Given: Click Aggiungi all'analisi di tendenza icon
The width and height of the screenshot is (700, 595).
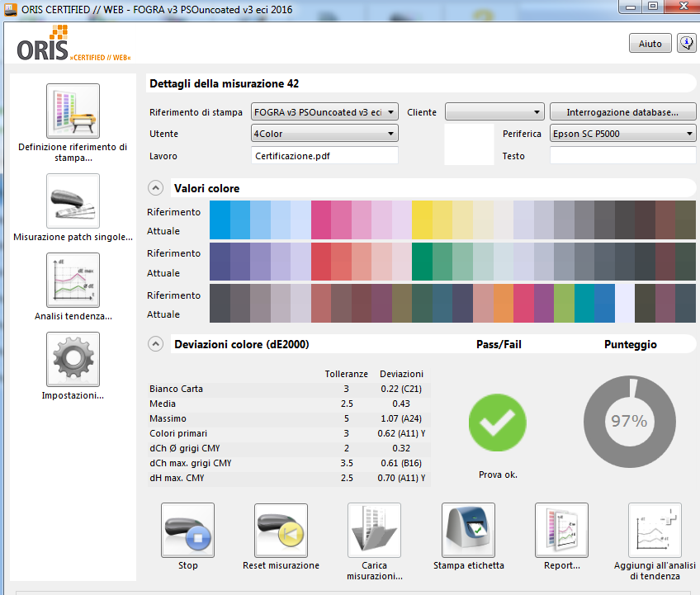Looking at the screenshot, I should coord(655,530).
